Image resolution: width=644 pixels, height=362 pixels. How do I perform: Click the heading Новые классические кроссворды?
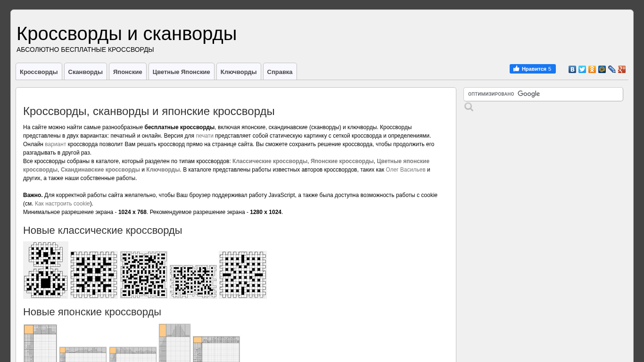[x=102, y=230]
